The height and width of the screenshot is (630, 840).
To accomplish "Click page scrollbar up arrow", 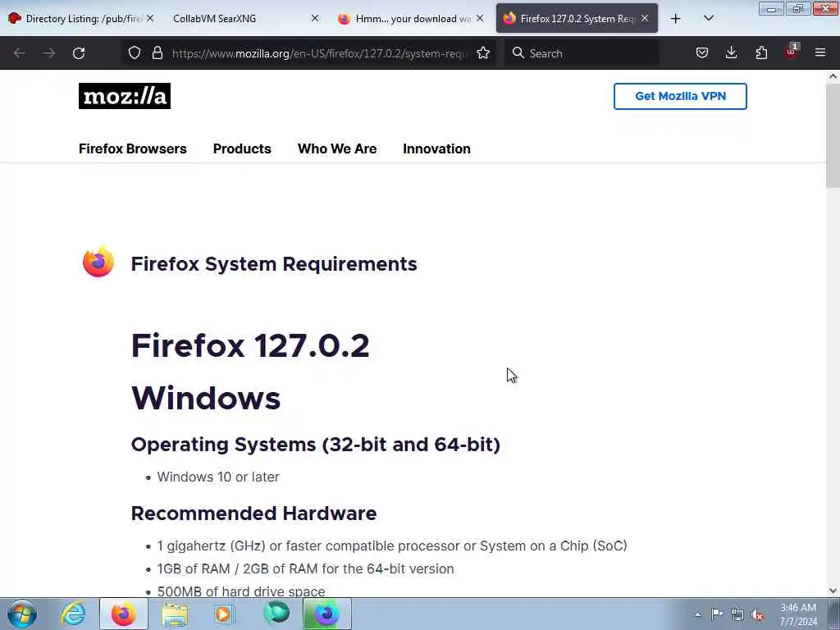I will [x=833, y=76].
